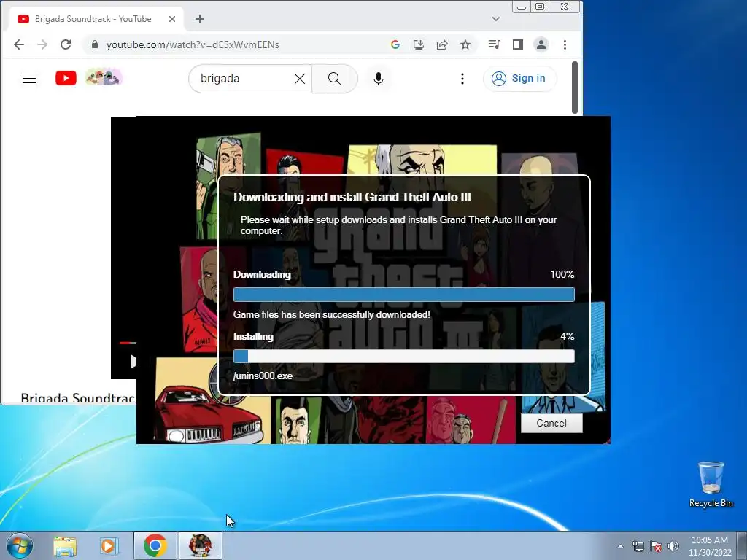Go back in Chrome history

tap(19, 44)
